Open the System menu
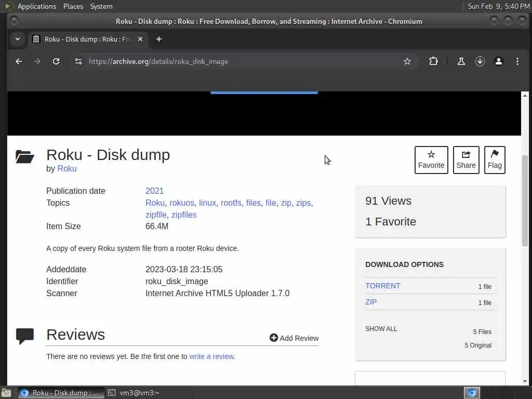The image size is (532, 399). [x=101, y=6]
